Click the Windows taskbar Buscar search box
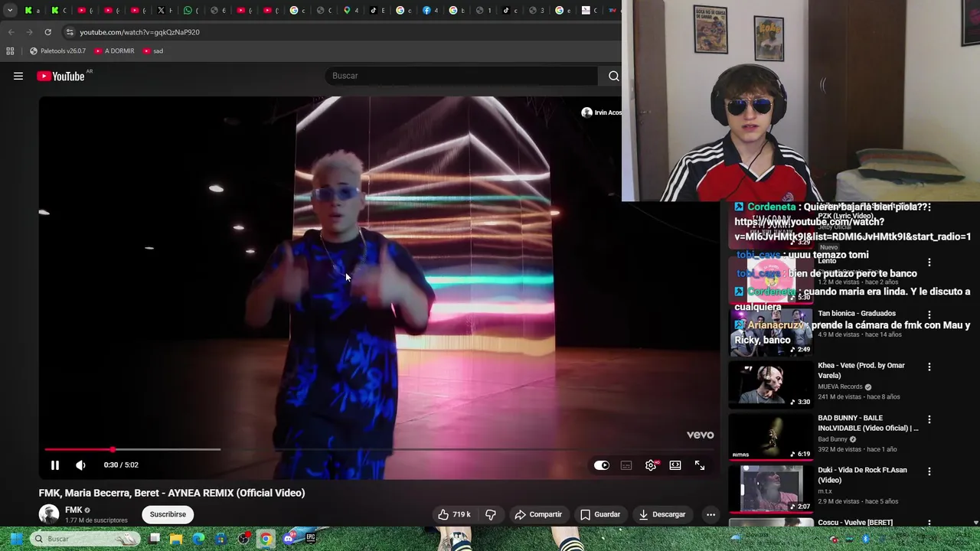The width and height of the screenshot is (980, 551). click(x=85, y=539)
